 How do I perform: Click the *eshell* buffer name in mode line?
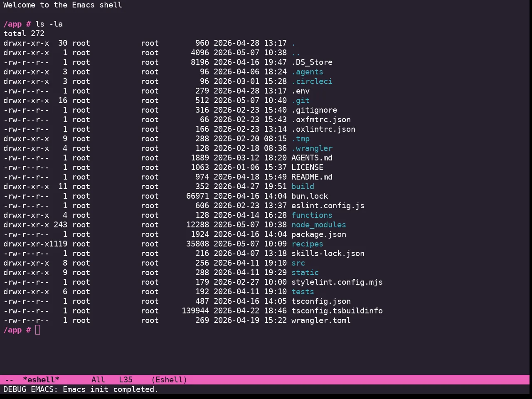[41, 380]
